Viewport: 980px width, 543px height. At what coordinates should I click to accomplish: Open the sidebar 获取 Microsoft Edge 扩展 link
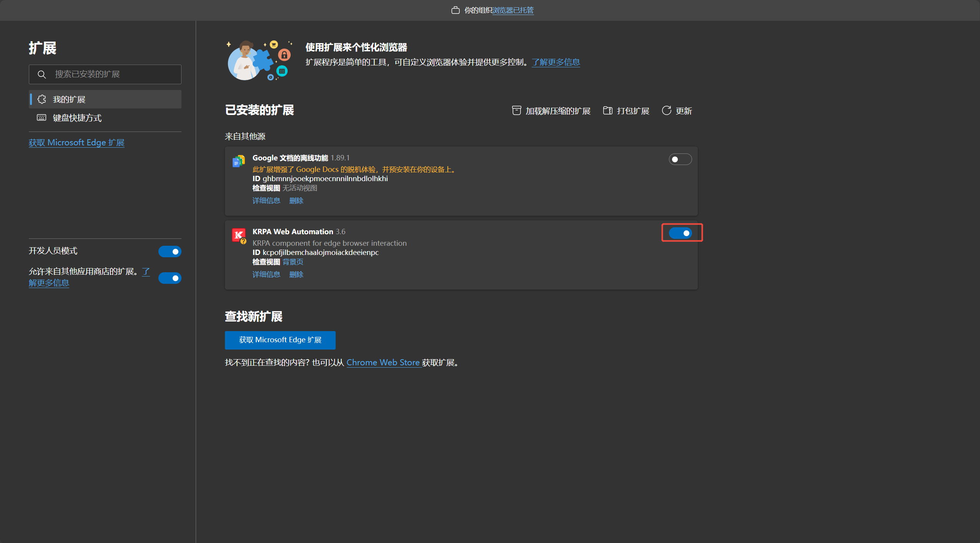point(77,143)
